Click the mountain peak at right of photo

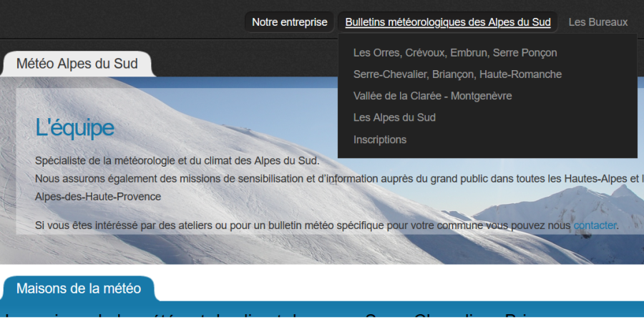[x=623, y=193]
